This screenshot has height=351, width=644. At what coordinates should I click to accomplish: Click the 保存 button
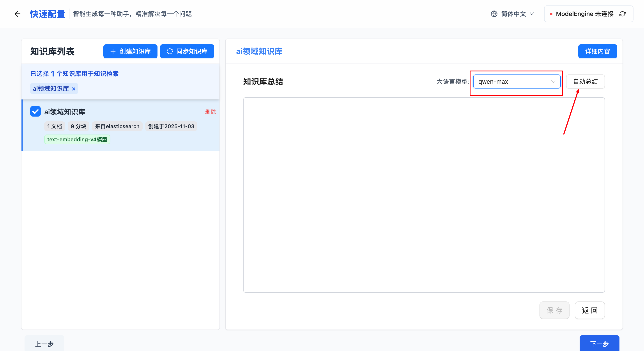pyautogui.click(x=554, y=310)
